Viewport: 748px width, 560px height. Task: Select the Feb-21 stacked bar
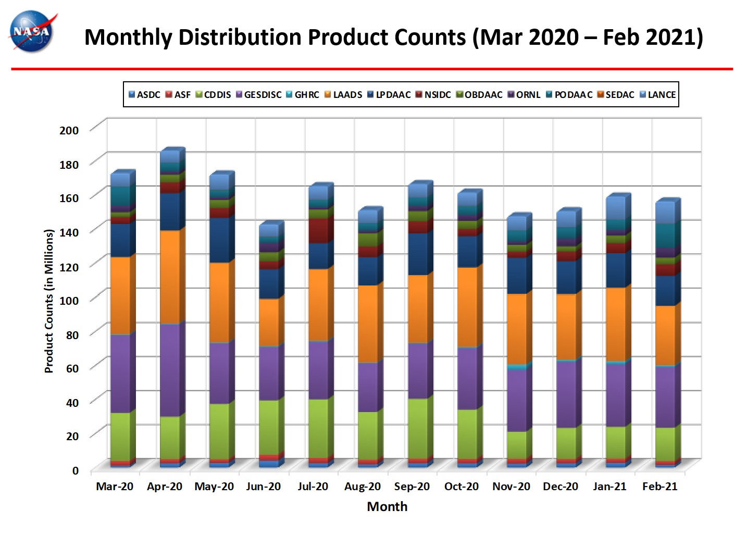pyautogui.click(x=668, y=332)
